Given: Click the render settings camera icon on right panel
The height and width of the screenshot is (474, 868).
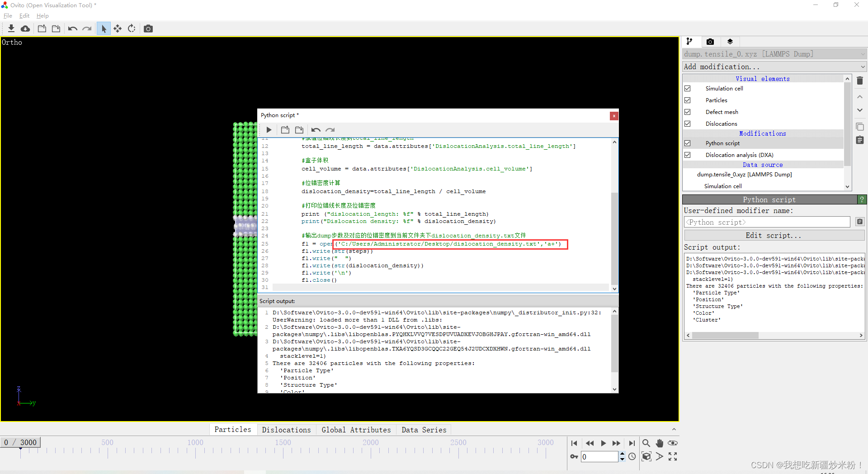Looking at the screenshot, I should pos(710,41).
